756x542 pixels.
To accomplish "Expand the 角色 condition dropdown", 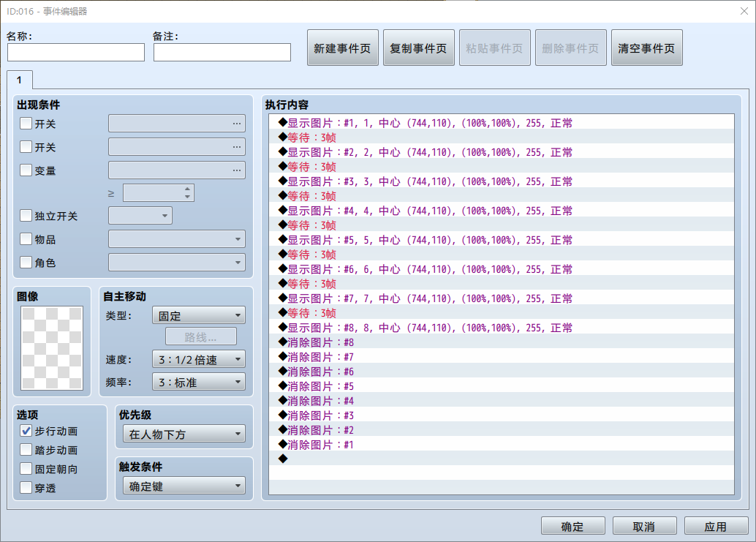I will (x=177, y=263).
